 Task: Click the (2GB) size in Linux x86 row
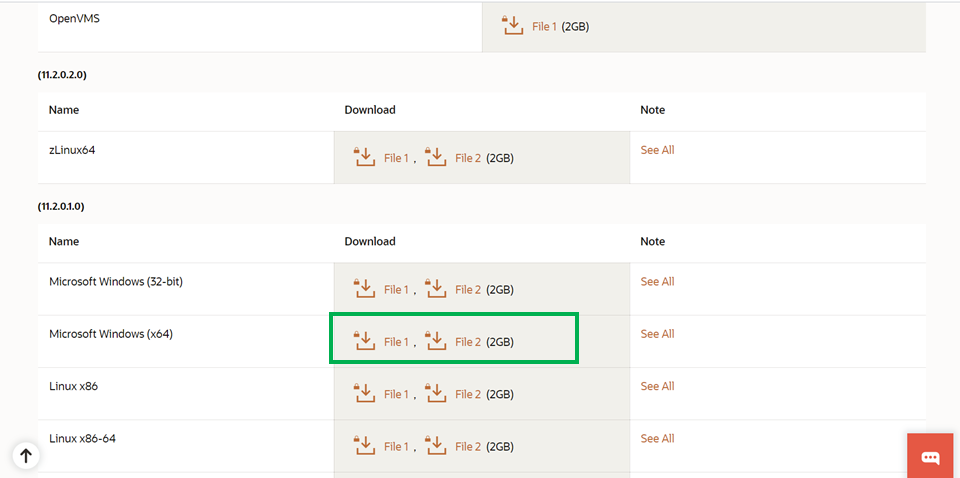coord(500,394)
